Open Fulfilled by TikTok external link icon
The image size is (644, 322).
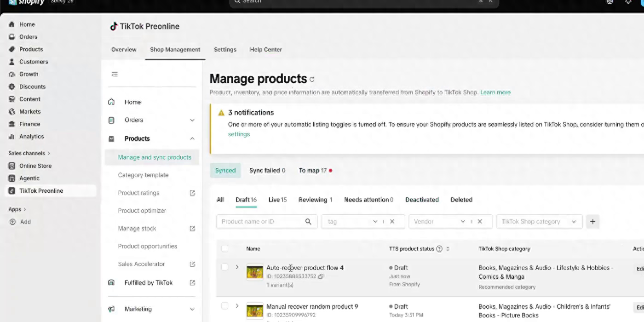(x=192, y=282)
